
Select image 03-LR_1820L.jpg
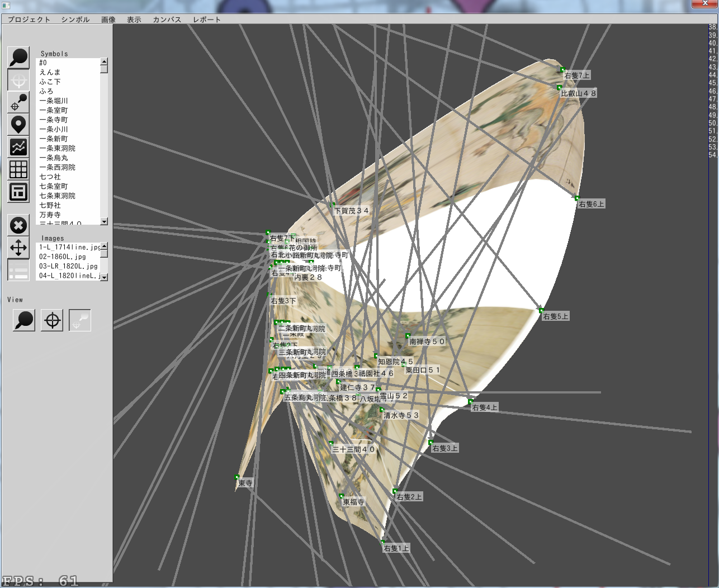coord(68,266)
